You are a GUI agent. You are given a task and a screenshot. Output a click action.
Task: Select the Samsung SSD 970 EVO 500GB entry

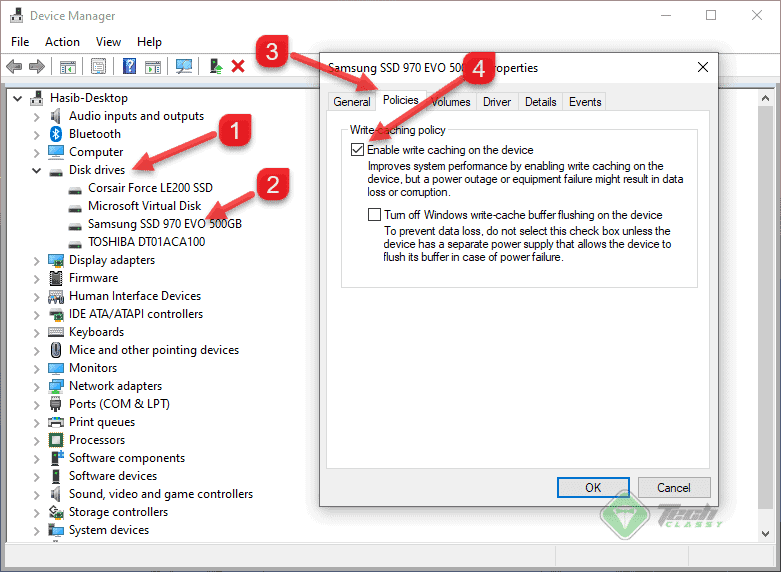tap(165, 224)
